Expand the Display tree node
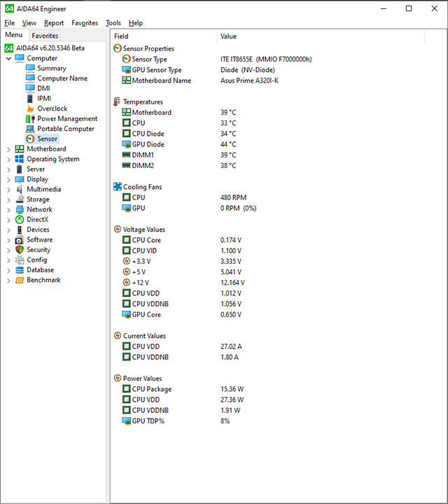The height and width of the screenshot is (504, 448). 8,179
